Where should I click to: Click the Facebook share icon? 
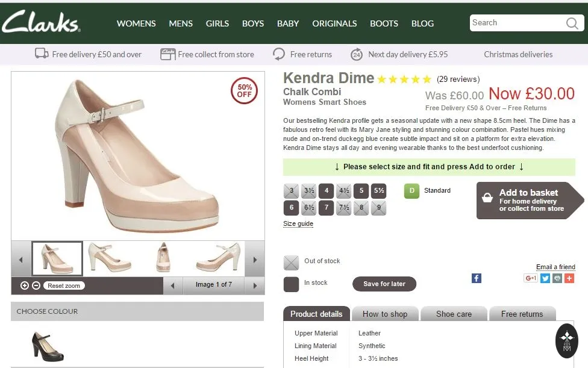[477, 278]
